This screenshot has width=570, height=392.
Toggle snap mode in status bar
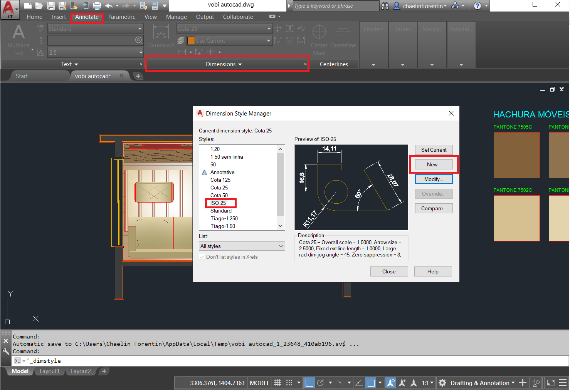(x=289, y=383)
